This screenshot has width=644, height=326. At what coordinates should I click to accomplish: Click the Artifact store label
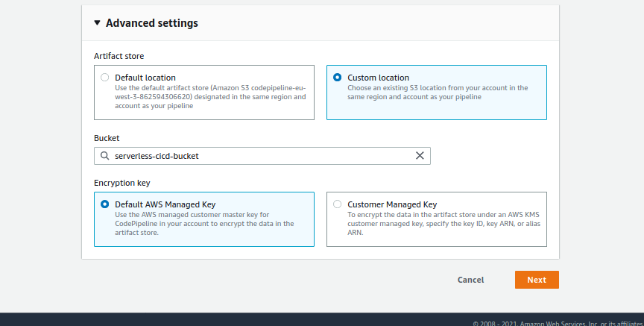click(x=119, y=56)
